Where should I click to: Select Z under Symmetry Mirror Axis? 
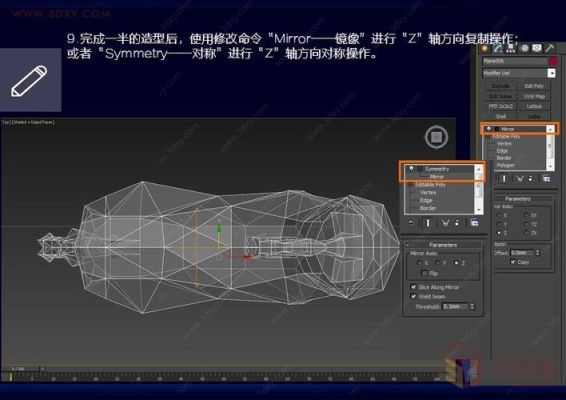pyautogui.click(x=456, y=263)
